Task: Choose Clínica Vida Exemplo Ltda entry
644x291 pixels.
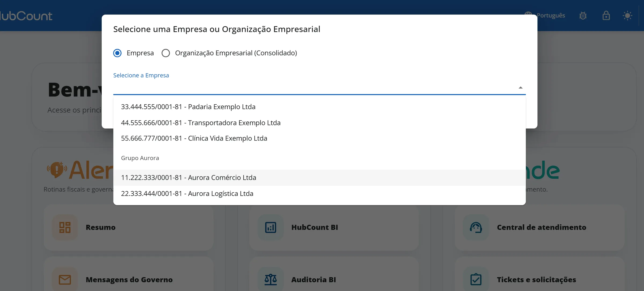Action: tap(319, 138)
